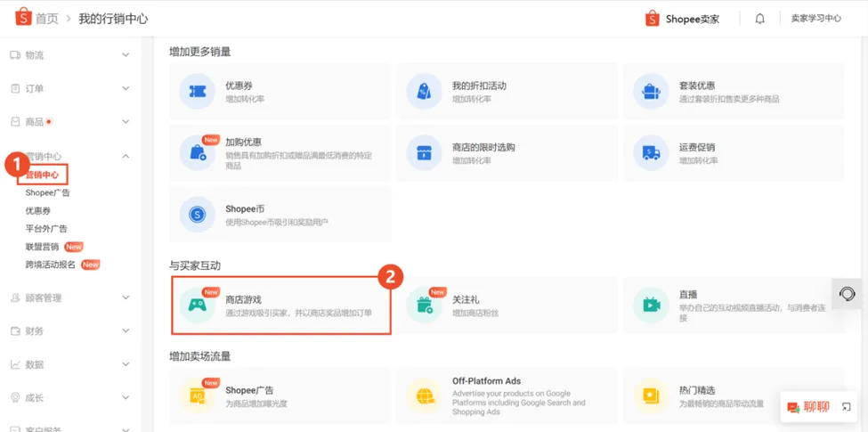Click 我的行销中心 breadcrumb text
The height and width of the screenshot is (432, 868).
click(113, 19)
